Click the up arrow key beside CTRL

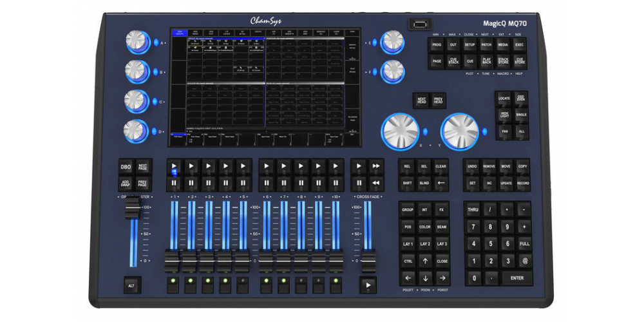pos(425,261)
